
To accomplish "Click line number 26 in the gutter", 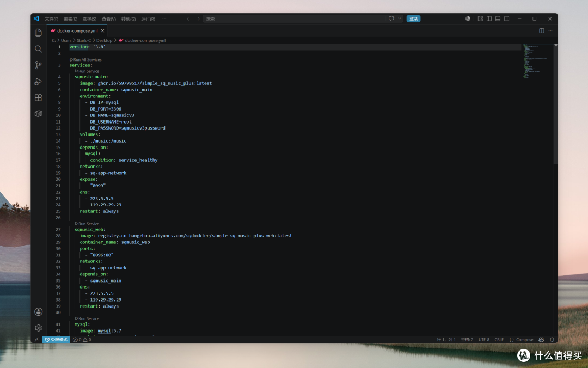I will 58,218.
